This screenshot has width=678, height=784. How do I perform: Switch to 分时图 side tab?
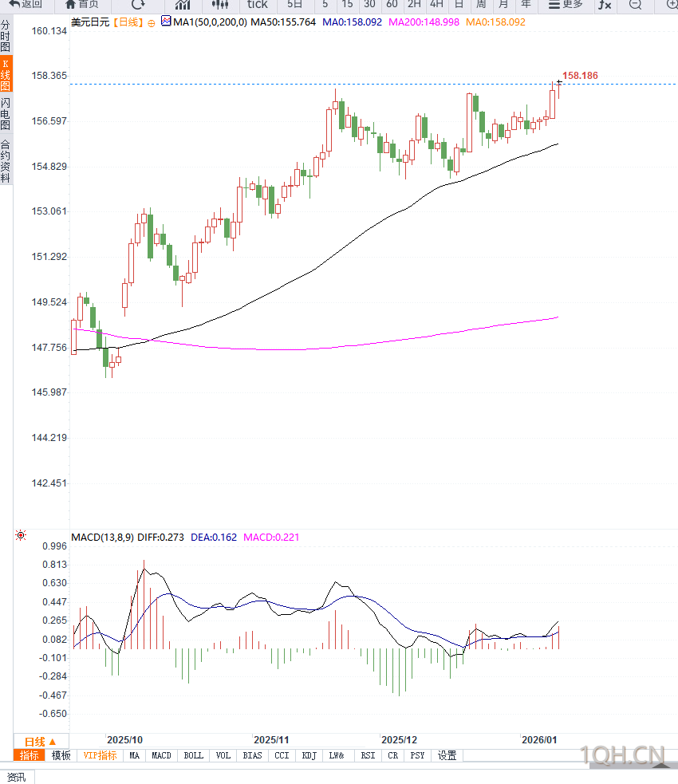pyautogui.click(x=6, y=36)
